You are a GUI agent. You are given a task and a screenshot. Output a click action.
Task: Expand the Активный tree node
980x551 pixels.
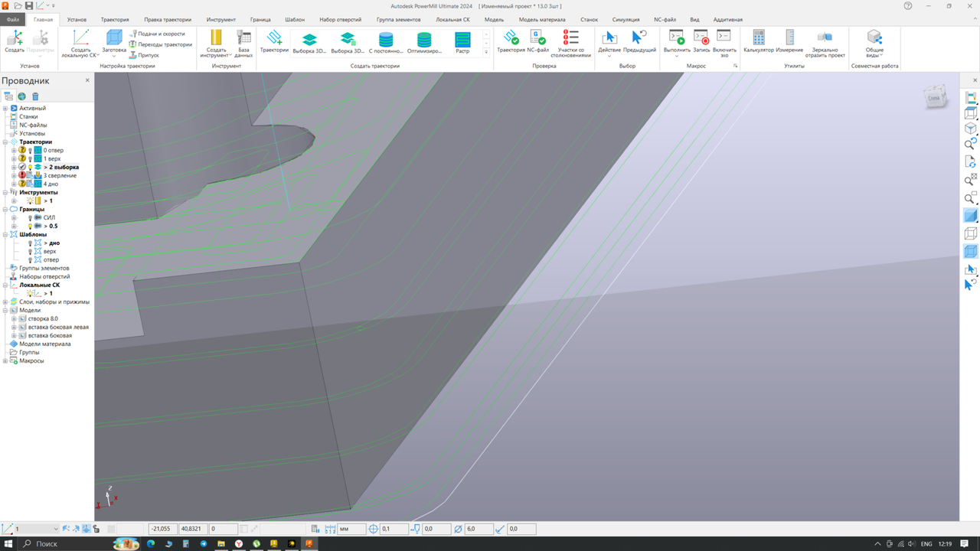coord(5,109)
